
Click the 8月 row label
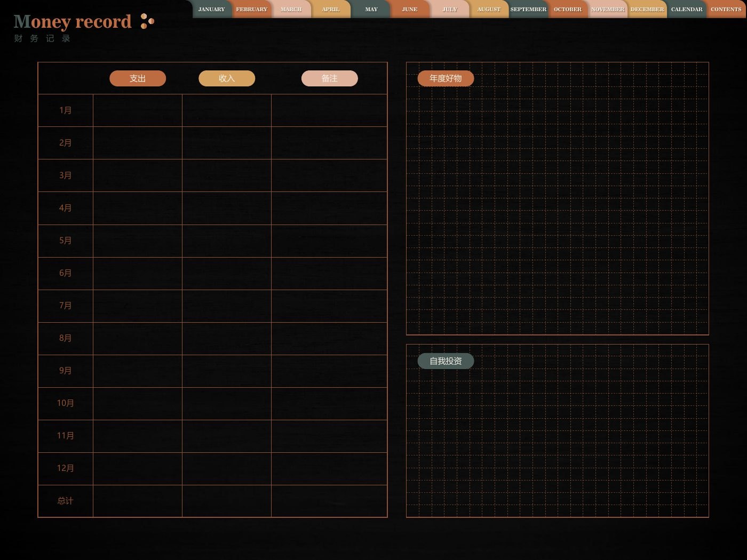[66, 338]
